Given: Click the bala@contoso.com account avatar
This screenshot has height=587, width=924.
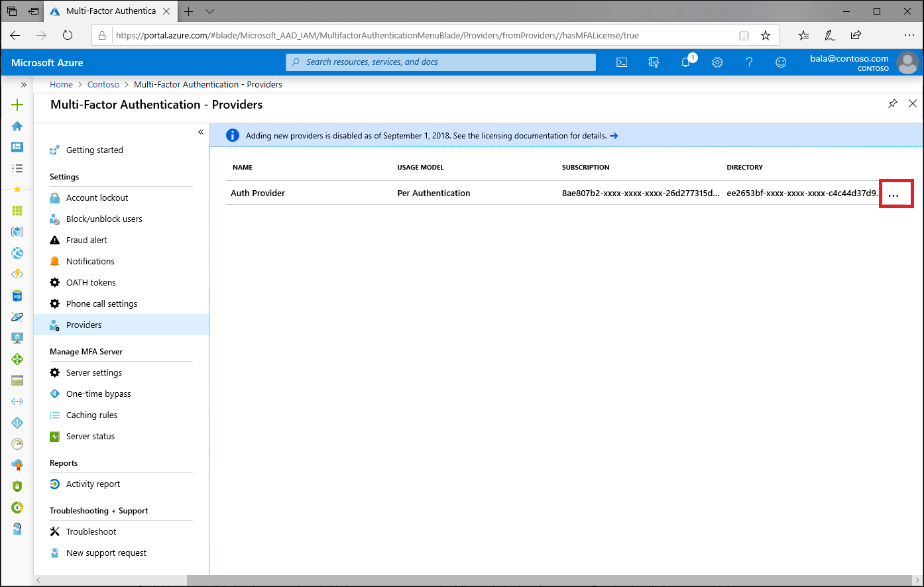Looking at the screenshot, I should (x=907, y=63).
